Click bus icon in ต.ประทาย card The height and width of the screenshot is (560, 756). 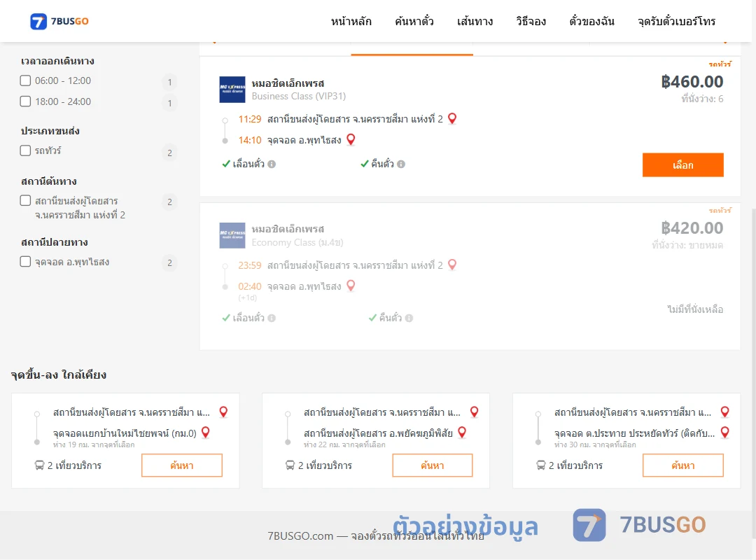[541, 465]
